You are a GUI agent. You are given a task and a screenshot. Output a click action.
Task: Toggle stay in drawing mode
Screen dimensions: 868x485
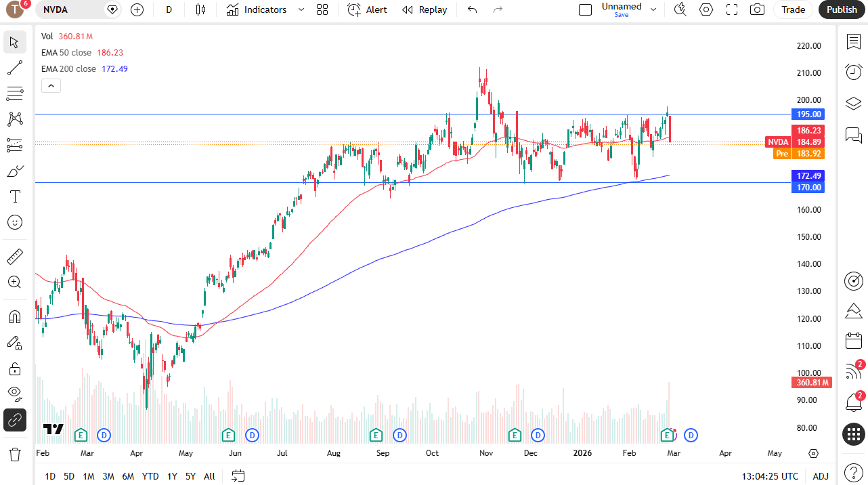[14, 343]
